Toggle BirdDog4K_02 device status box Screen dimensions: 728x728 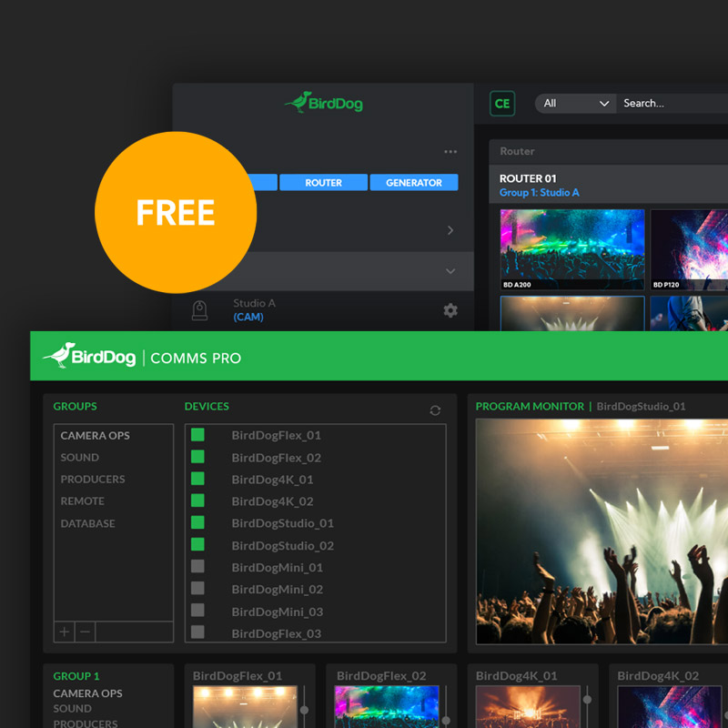coord(197,500)
